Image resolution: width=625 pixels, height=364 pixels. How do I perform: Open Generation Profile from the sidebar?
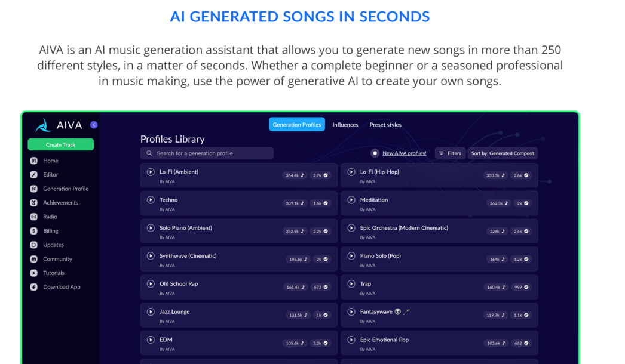[33, 188]
